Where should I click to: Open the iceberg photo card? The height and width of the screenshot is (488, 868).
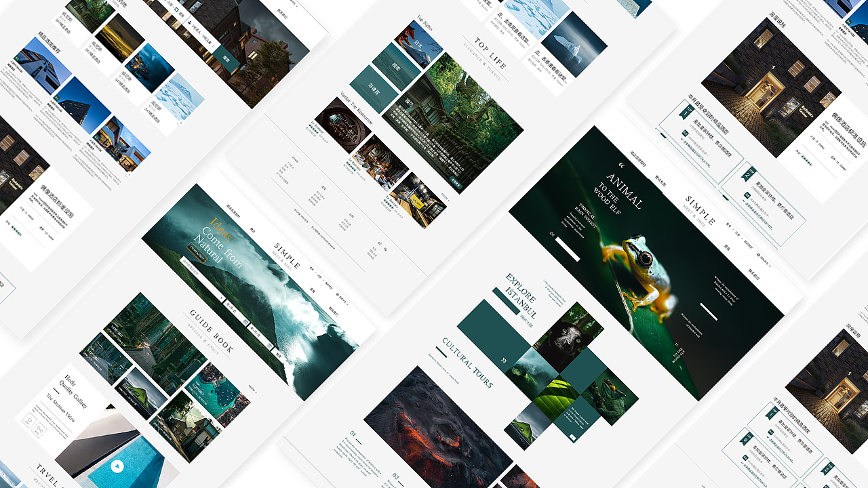pyautogui.click(x=574, y=44)
